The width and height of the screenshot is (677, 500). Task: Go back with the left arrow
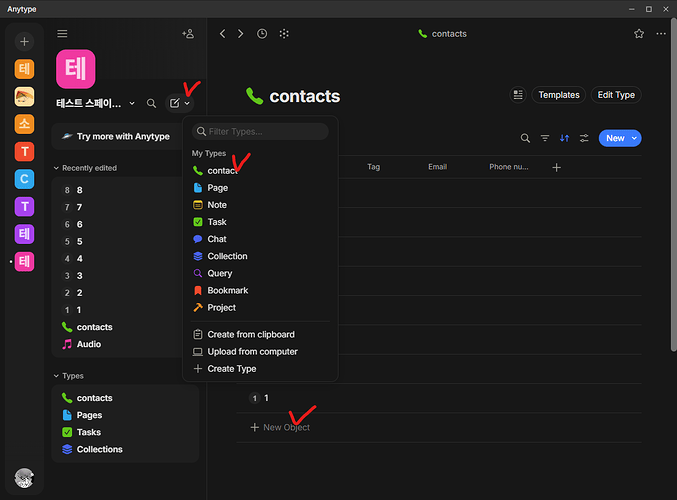pos(222,34)
